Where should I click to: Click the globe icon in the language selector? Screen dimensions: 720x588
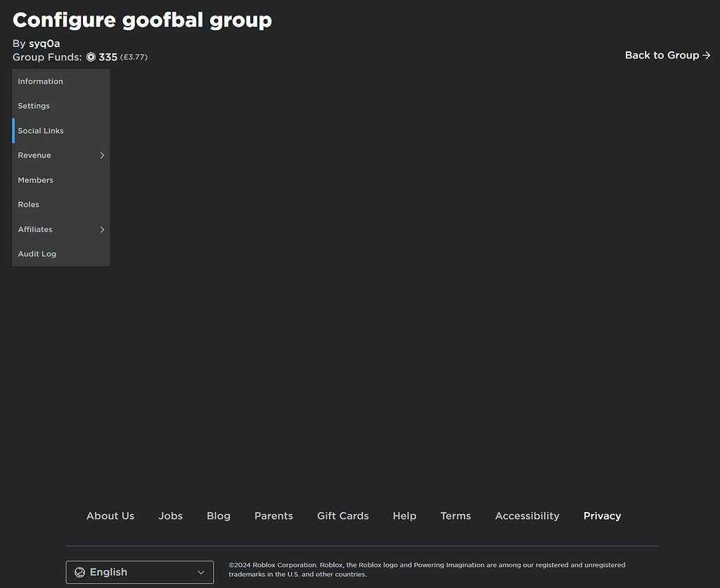click(81, 572)
